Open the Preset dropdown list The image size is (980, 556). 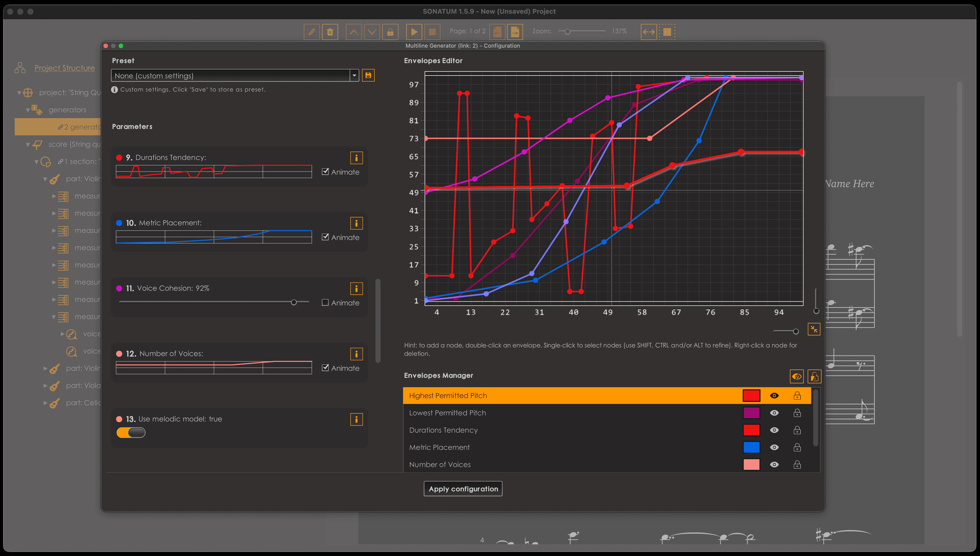click(x=354, y=75)
